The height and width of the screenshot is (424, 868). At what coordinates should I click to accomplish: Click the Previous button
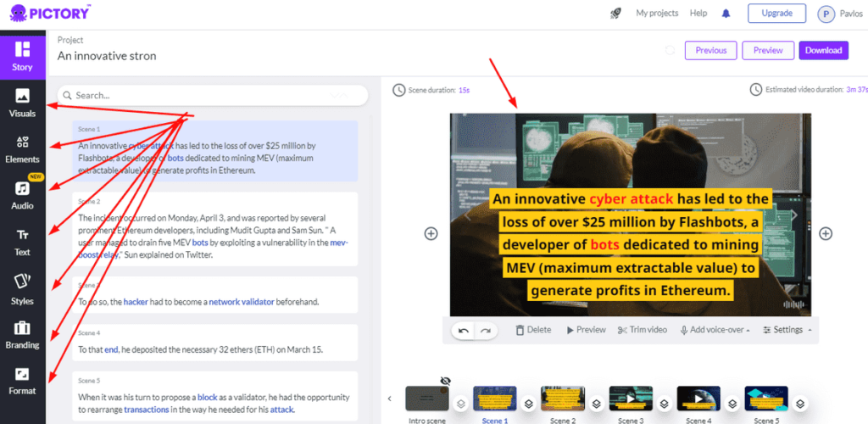(711, 50)
